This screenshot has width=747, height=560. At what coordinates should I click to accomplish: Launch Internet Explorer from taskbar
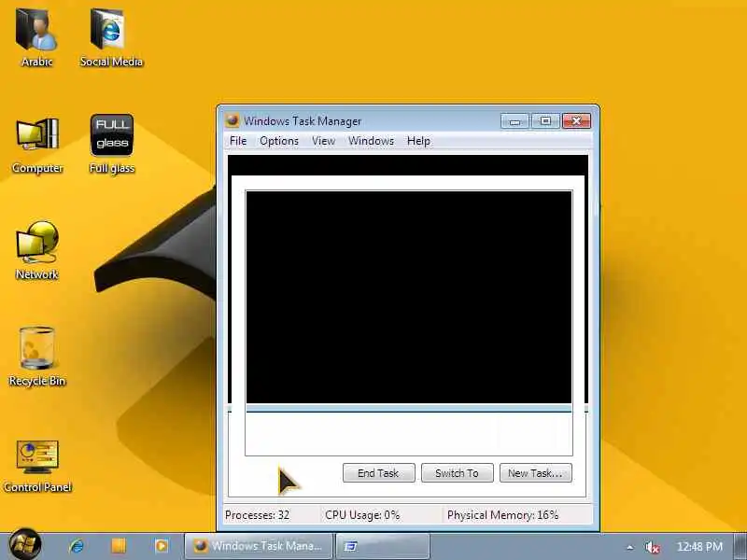click(77, 546)
